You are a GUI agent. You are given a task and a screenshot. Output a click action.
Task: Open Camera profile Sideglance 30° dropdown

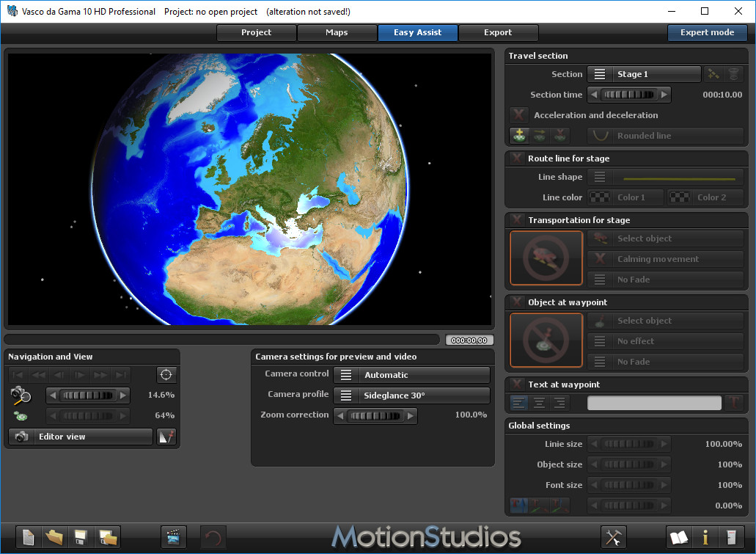tap(412, 396)
